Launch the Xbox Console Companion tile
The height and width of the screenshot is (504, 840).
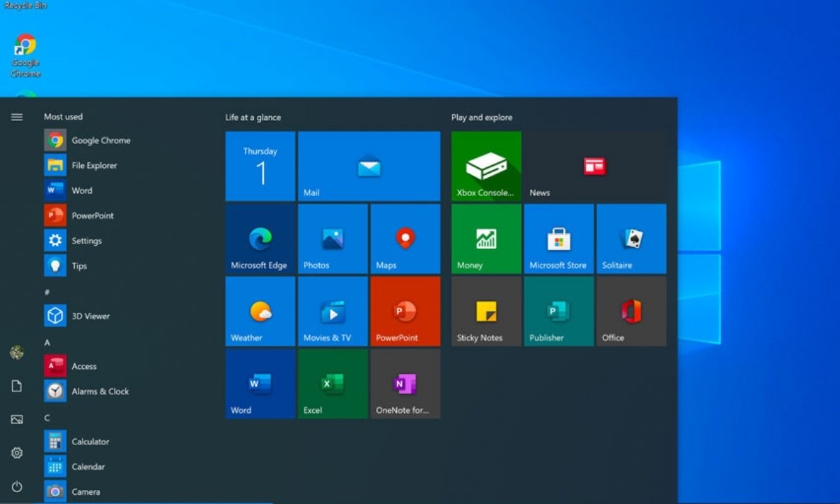pyautogui.click(x=486, y=167)
